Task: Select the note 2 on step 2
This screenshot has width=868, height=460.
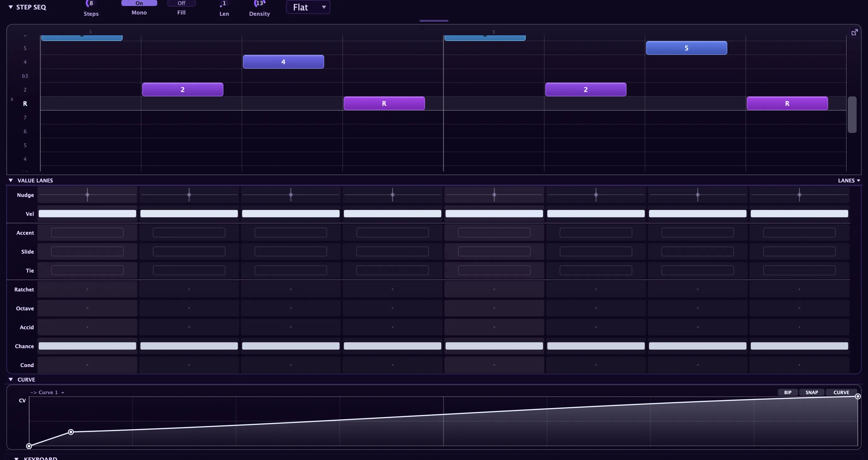Action: [182, 89]
